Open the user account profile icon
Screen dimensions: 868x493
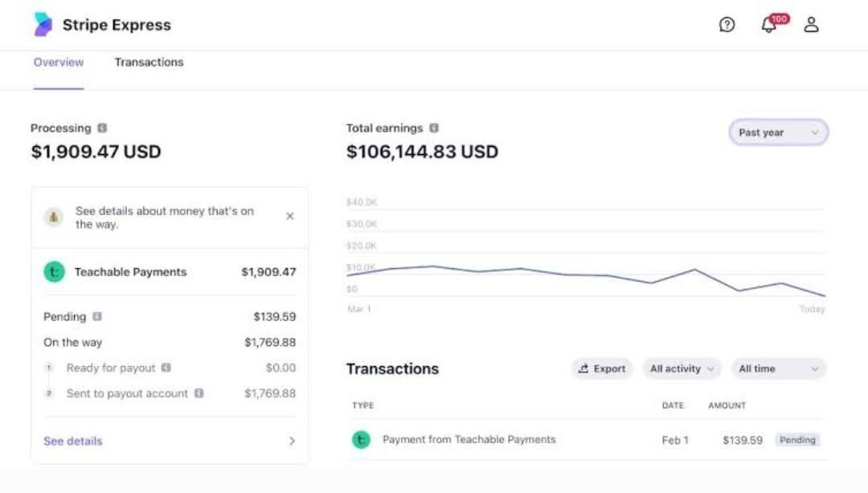(811, 25)
